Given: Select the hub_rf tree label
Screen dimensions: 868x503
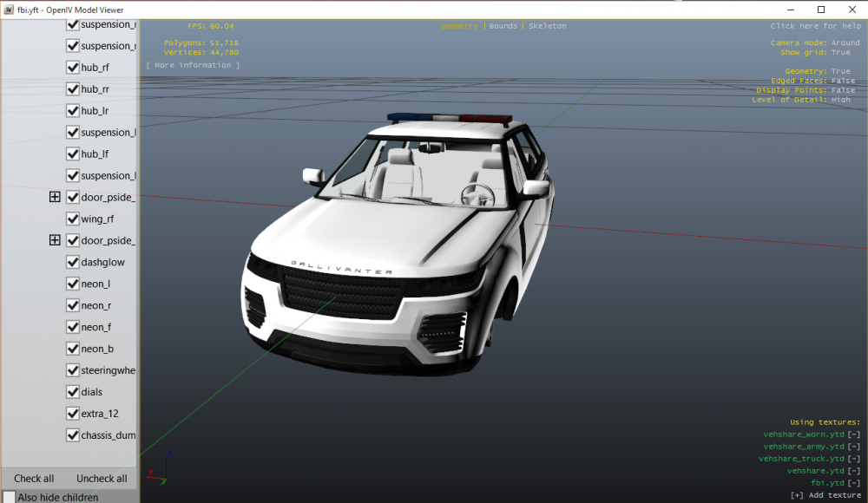Looking at the screenshot, I should 95,68.
